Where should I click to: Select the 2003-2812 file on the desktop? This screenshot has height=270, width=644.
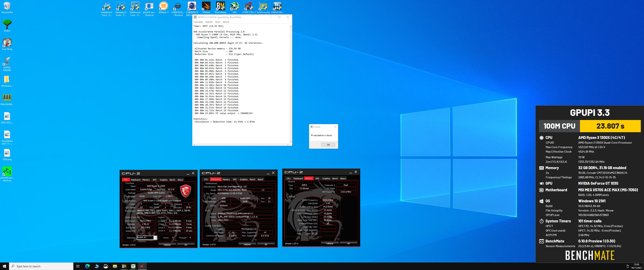click(7, 118)
